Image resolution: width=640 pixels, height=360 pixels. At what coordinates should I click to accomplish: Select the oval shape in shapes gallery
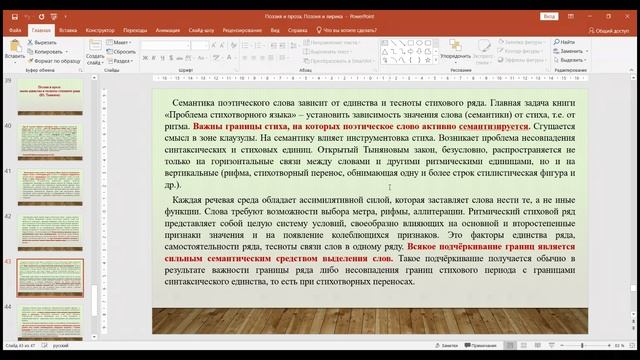(419, 43)
